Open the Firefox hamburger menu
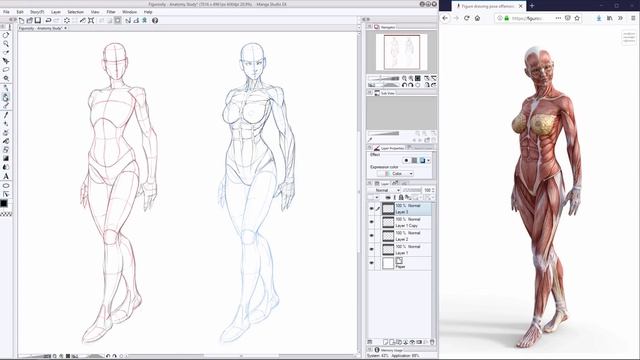The width and height of the screenshot is (640, 360). [x=633, y=18]
